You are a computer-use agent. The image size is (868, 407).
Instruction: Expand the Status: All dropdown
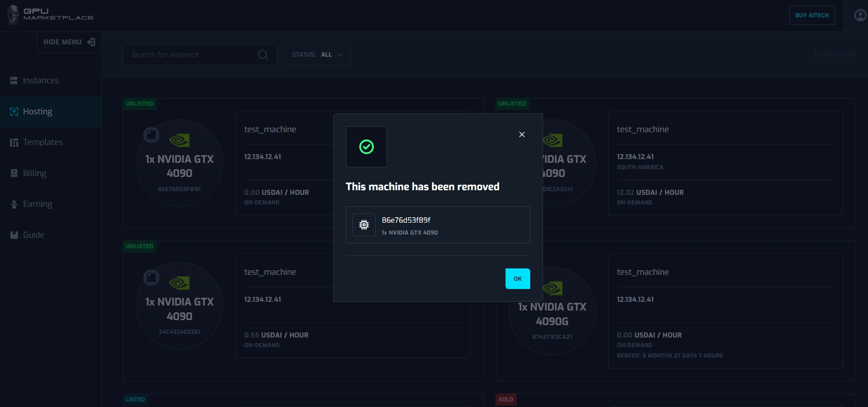click(x=318, y=54)
